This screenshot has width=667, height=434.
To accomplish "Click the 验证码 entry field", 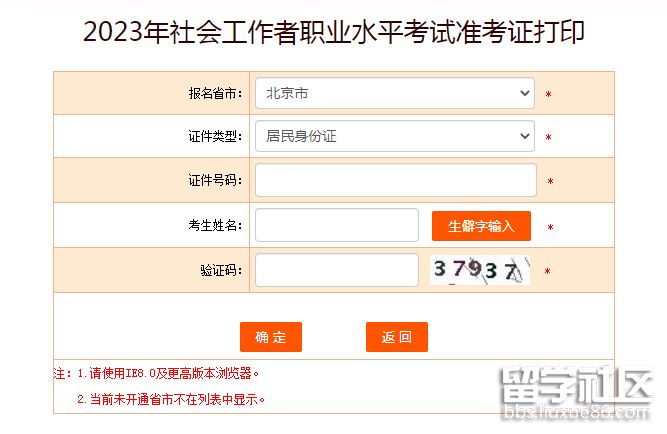I will click(x=336, y=270).
